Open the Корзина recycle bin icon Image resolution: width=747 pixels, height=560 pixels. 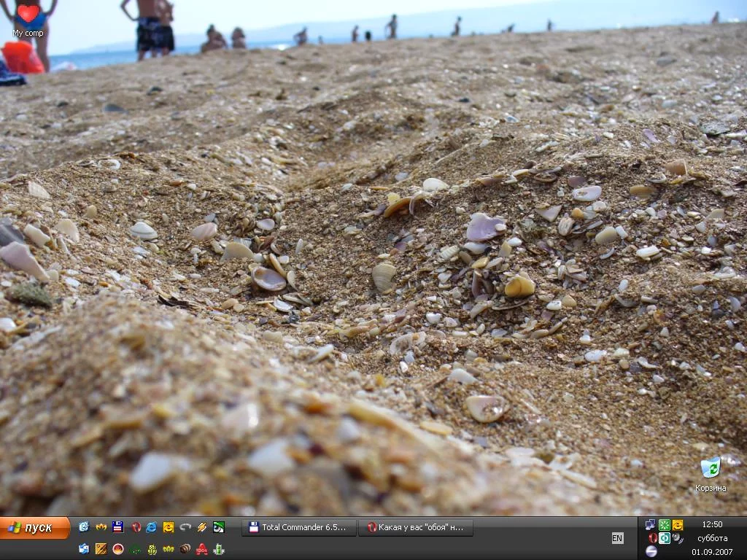click(711, 474)
